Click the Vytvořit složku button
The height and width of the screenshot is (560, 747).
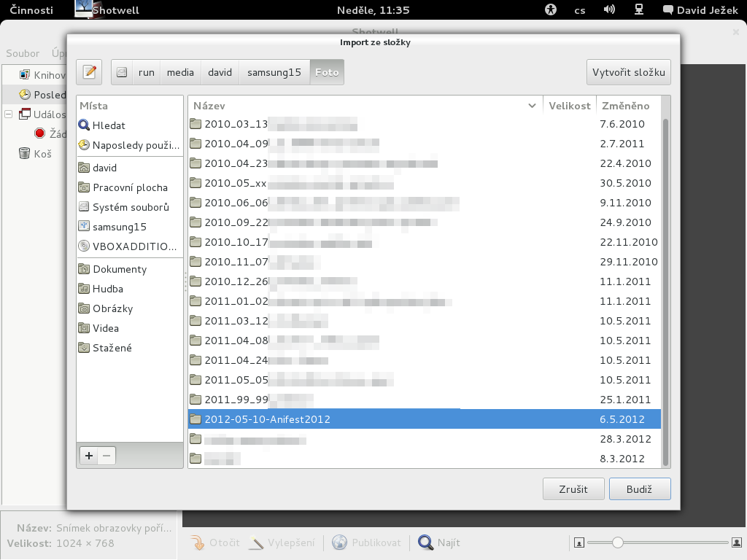(628, 72)
